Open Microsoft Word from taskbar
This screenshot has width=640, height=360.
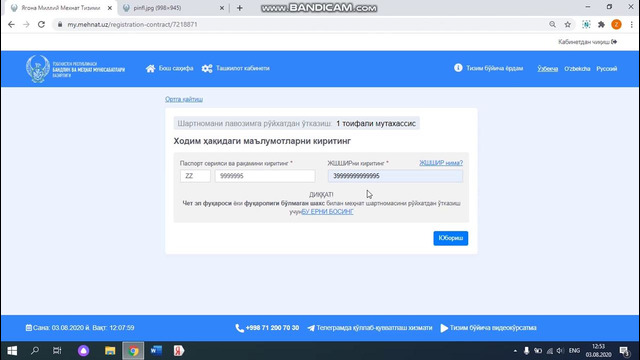point(156,351)
